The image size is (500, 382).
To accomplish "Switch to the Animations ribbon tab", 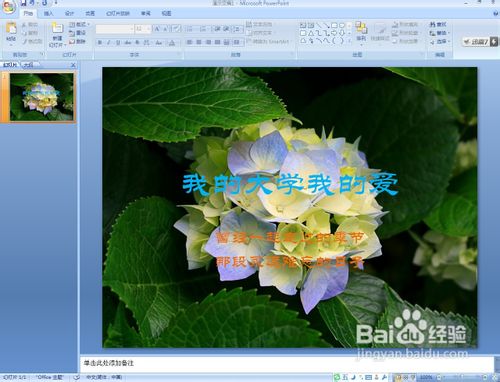I will click(x=90, y=13).
